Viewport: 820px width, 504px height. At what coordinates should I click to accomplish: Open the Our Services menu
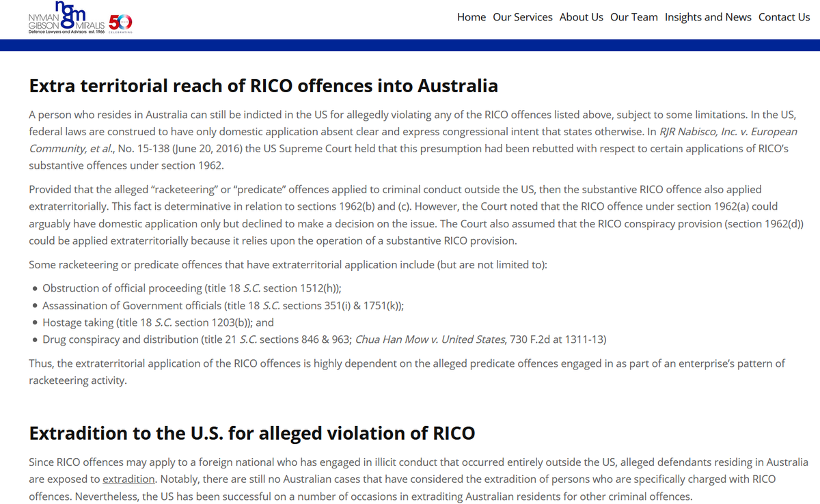(x=523, y=17)
